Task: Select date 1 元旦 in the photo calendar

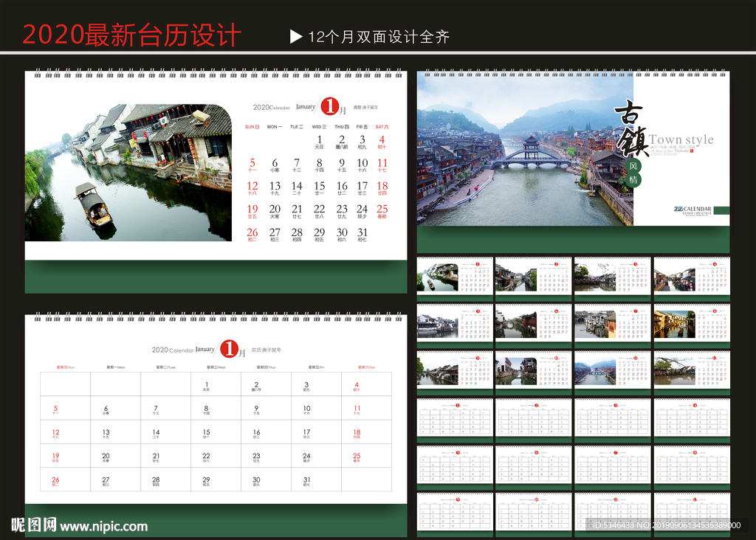Action: point(320,141)
